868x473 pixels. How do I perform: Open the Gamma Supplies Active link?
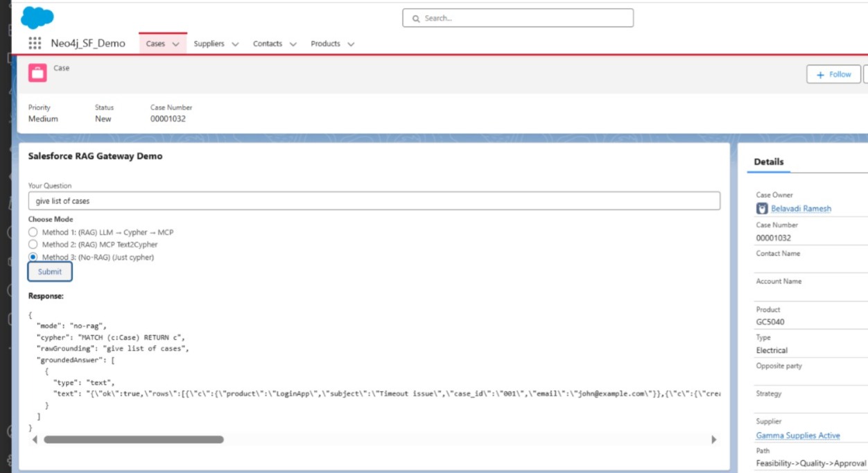[x=798, y=436]
